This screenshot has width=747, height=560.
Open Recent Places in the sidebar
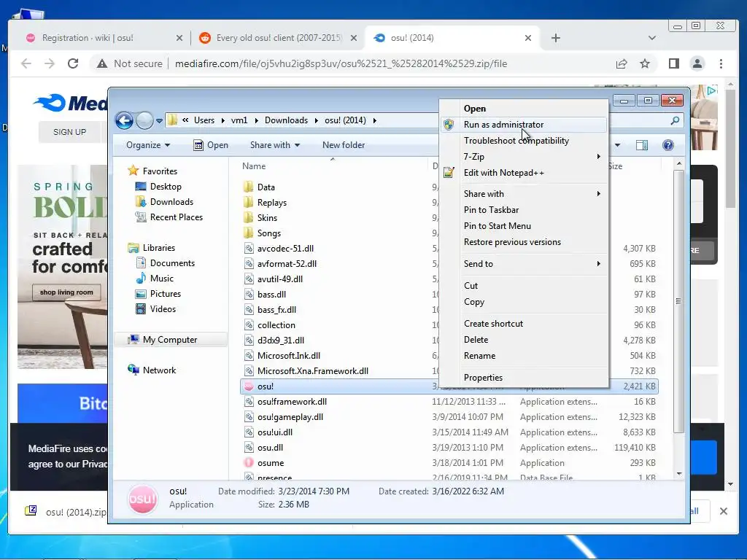click(x=177, y=217)
